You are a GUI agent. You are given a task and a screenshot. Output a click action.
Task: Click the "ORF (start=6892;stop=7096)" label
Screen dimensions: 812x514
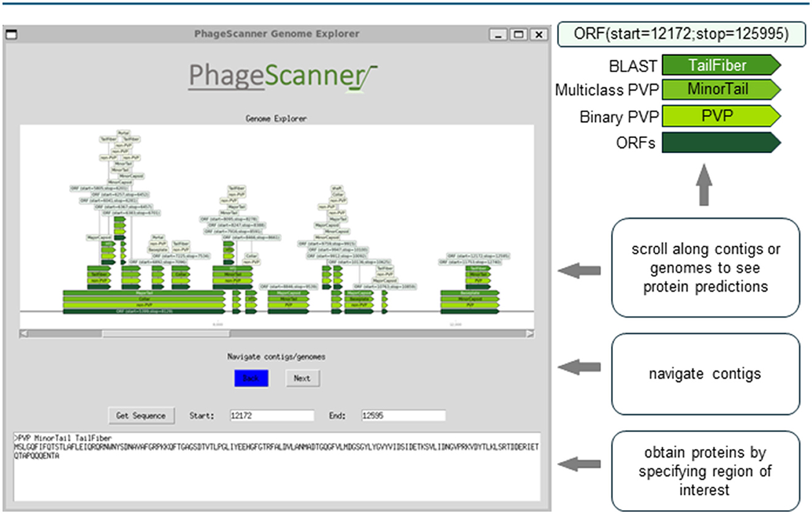point(158,262)
